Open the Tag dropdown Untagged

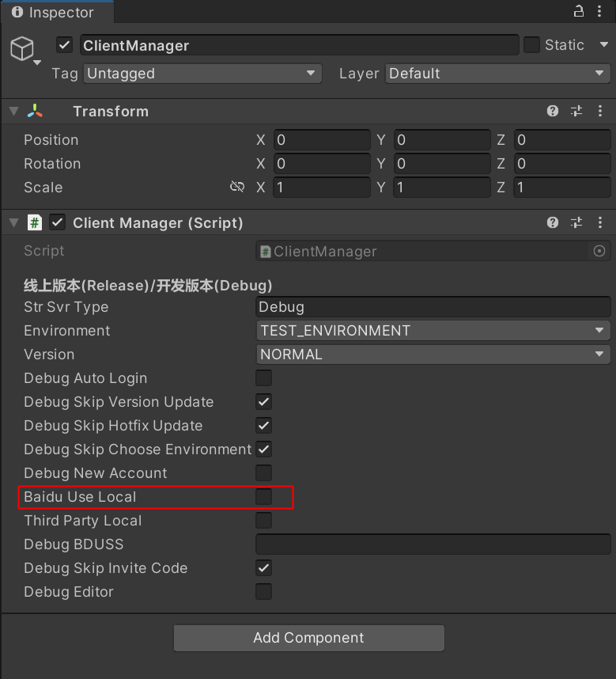coord(202,74)
